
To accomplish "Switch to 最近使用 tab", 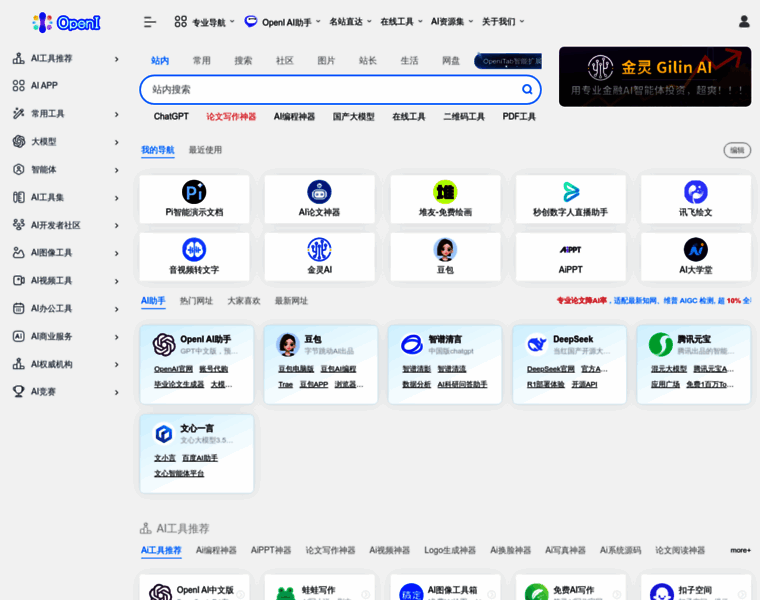I will tap(205, 150).
